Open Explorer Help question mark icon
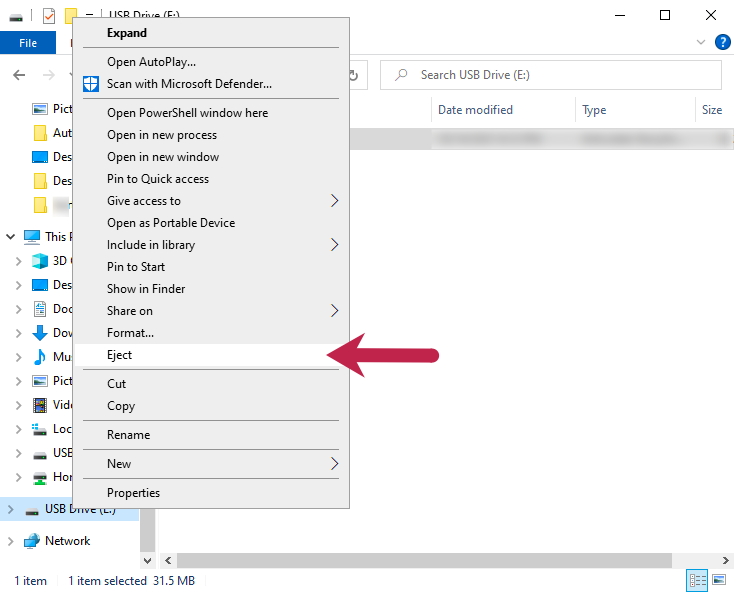The image size is (736, 593). (x=722, y=42)
